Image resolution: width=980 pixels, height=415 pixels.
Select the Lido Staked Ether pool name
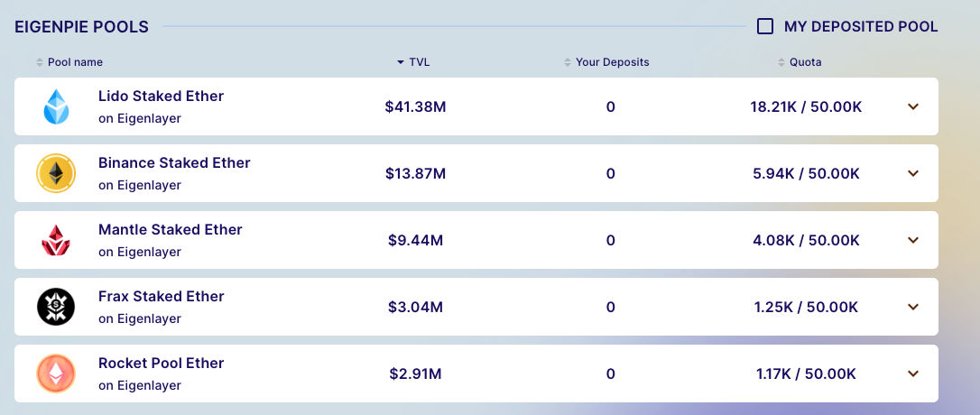[161, 97]
